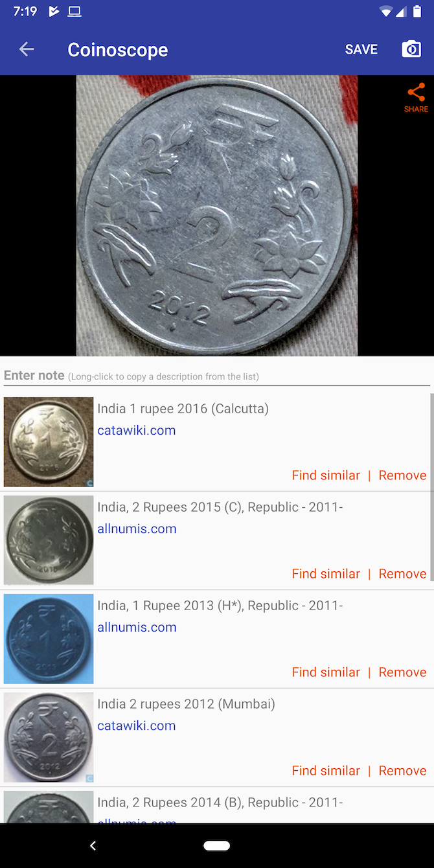The image size is (434, 868).
Task: Open allnumis.com link for 2 Rupees 2015
Action: point(137,529)
